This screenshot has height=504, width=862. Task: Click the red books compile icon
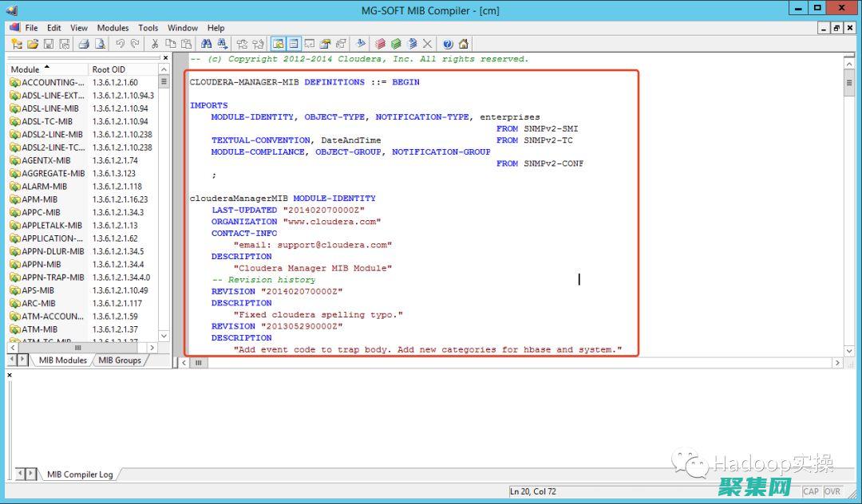(381, 44)
